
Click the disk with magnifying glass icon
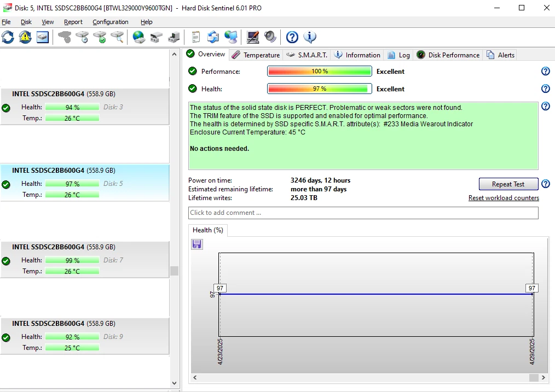117,37
